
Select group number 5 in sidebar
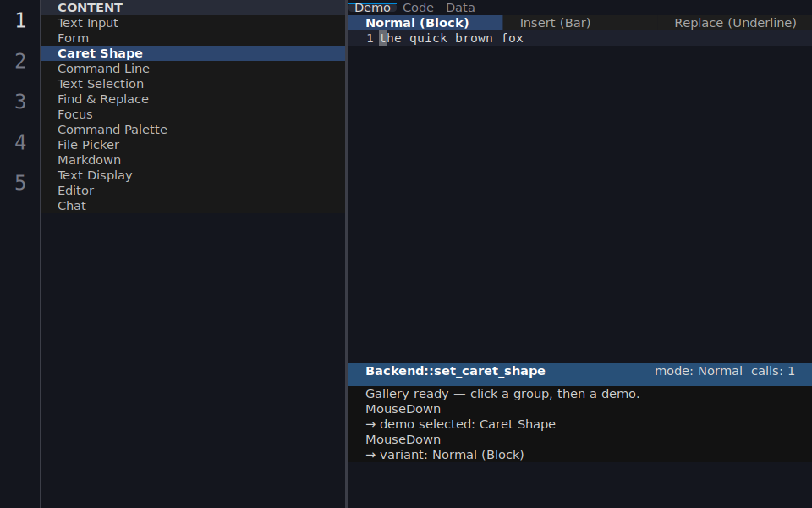tap(20, 183)
